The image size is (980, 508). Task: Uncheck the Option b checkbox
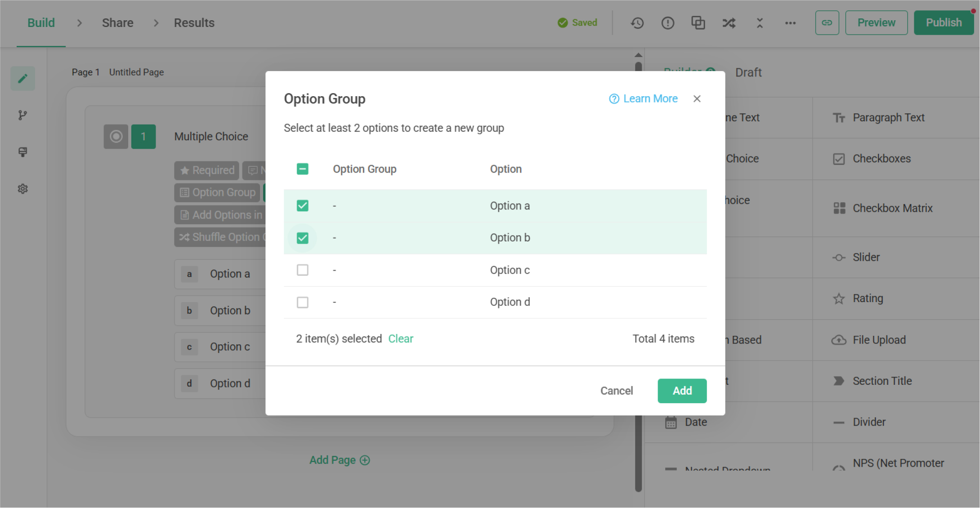[x=303, y=238]
